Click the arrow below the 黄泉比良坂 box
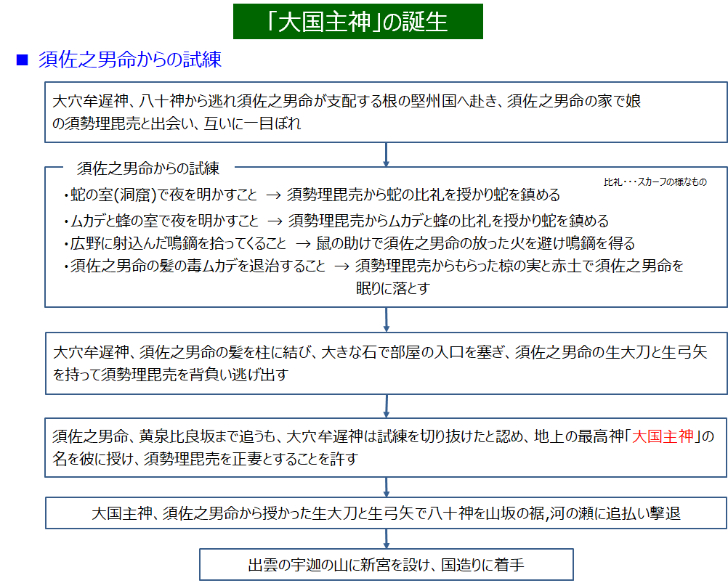This screenshot has width=728, height=583. 386,486
